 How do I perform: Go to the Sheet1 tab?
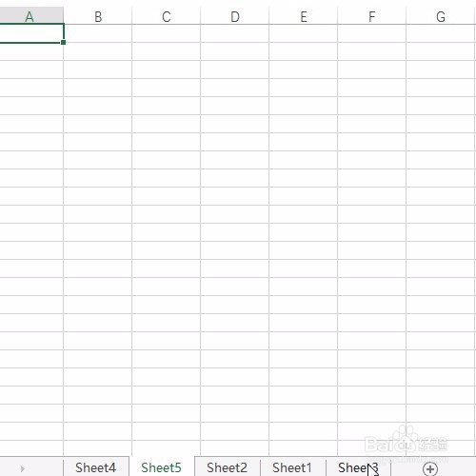292,467
